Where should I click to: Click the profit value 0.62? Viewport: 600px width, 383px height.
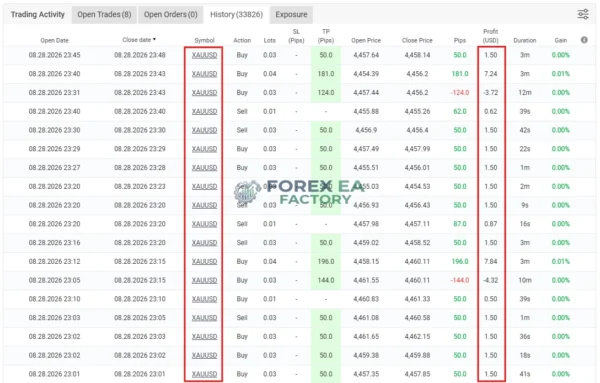pyautogui.click(x=491, y=111)
